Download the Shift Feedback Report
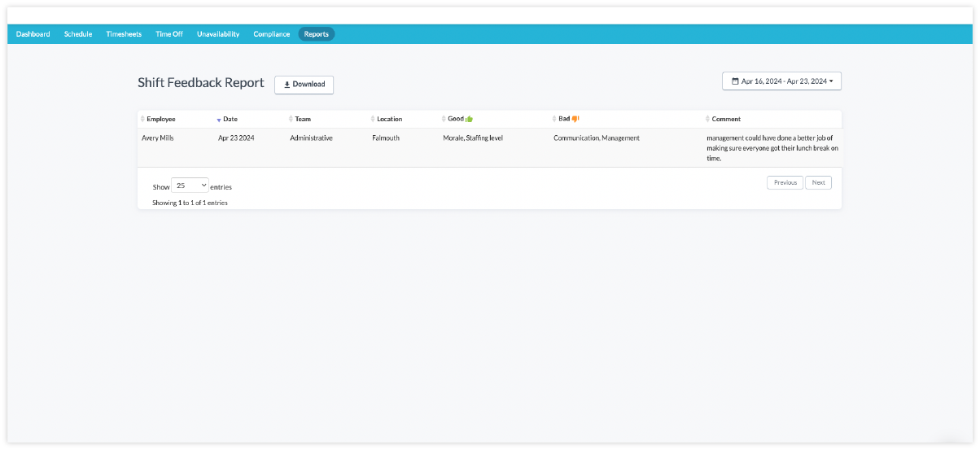 304,85
